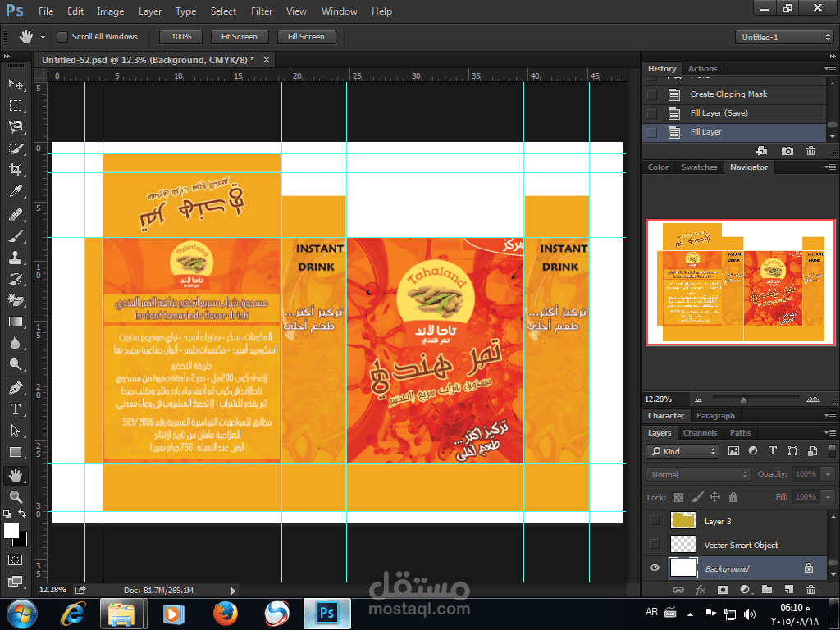This screenshot has height=630, width=840.
Task: Open Kind layer filter dropdown
Action: pos(682,451)
